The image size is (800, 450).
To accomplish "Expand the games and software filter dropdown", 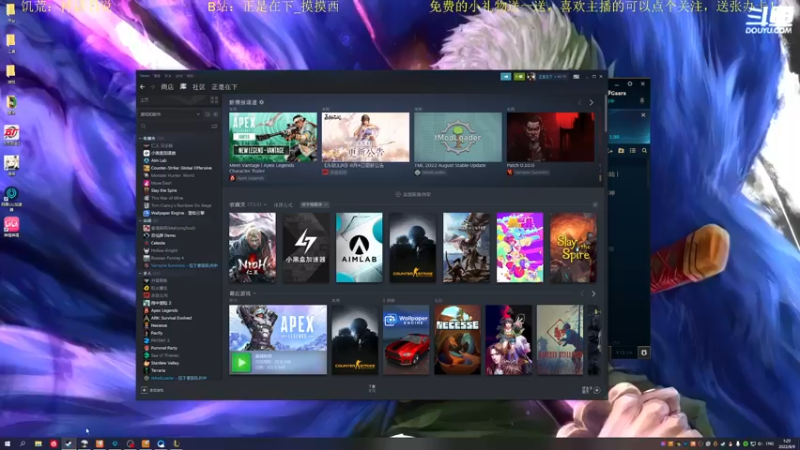I will [170, 114].
